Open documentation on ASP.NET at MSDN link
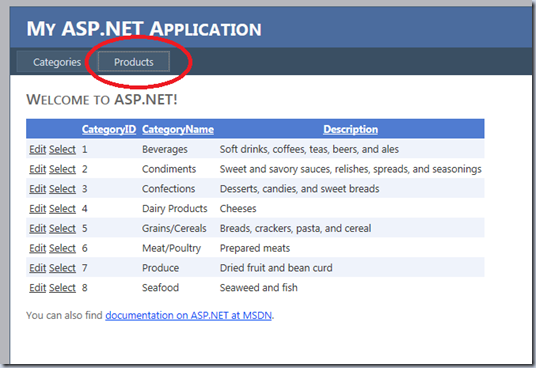 tap(189, 315)
